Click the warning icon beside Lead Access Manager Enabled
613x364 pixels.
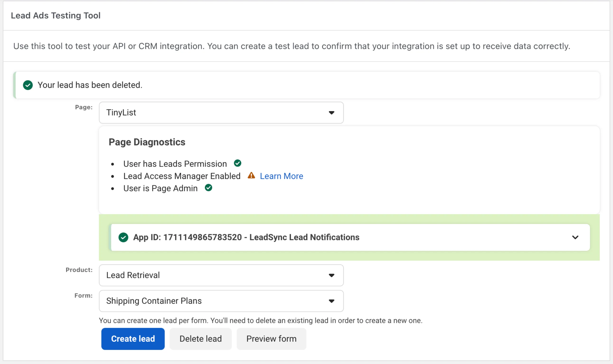tap(251, 175)
